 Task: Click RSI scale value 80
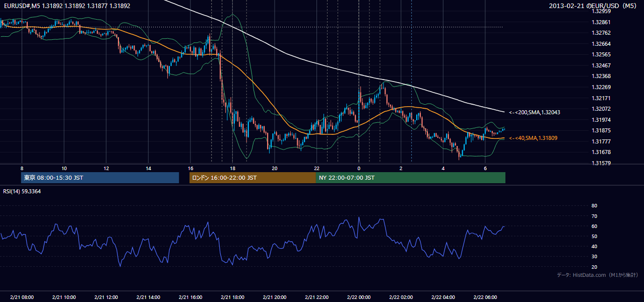594,206
